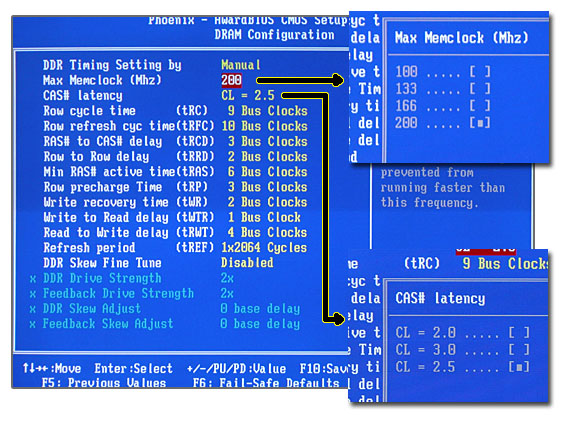This screenshot has height=421, width=569.
Task: Open DDR Timing Setting by Manual value
Action: 241,65
